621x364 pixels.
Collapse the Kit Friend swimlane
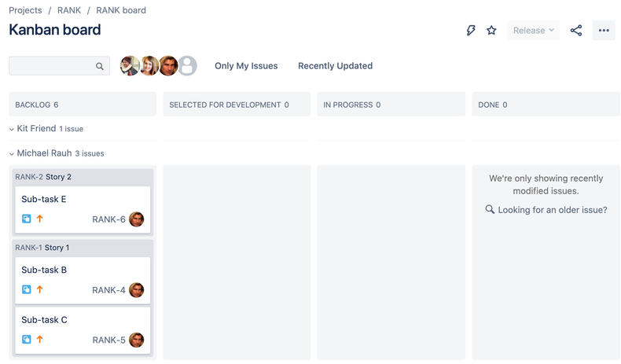pos(12,129)
